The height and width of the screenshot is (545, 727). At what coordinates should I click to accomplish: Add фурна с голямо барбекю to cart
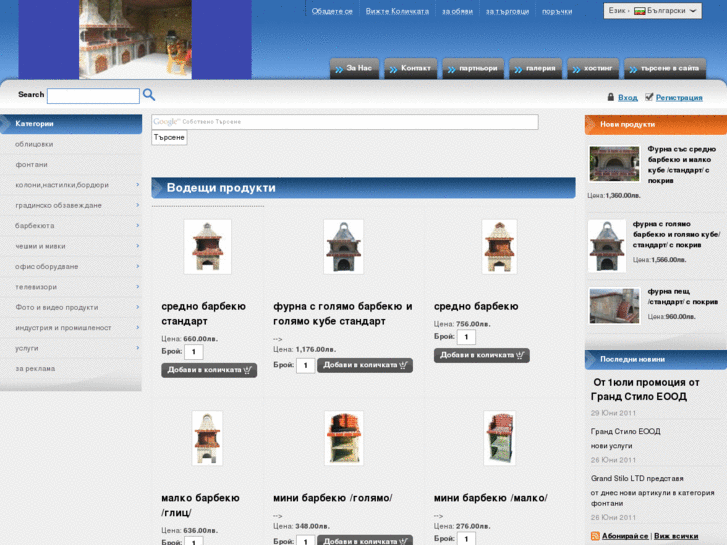[x=365, y=365]
